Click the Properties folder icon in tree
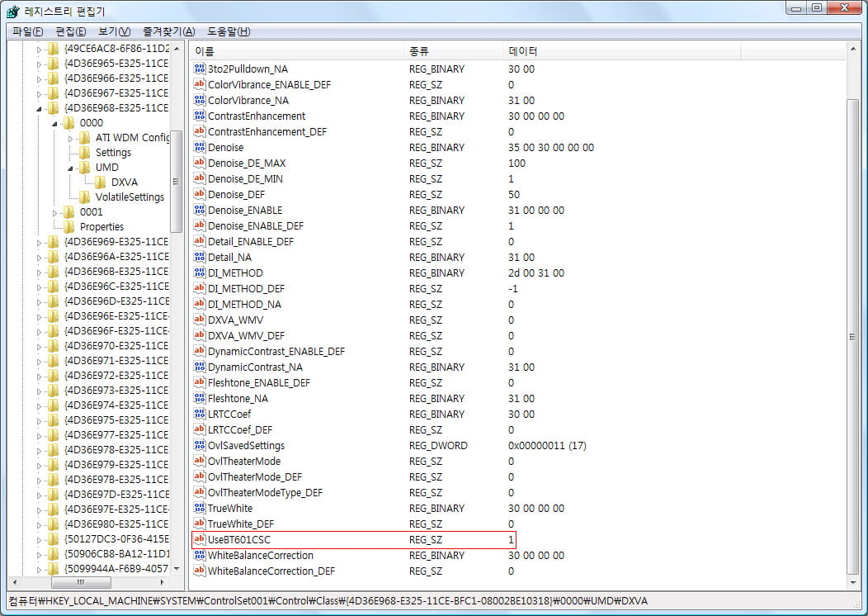Image resolution: width=868 pixels, height=616 pixels. point(69,226)
